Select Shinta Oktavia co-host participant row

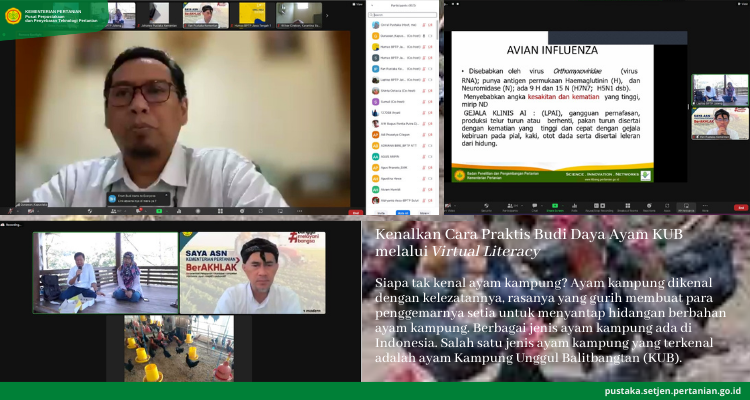(x=403, y=90)
